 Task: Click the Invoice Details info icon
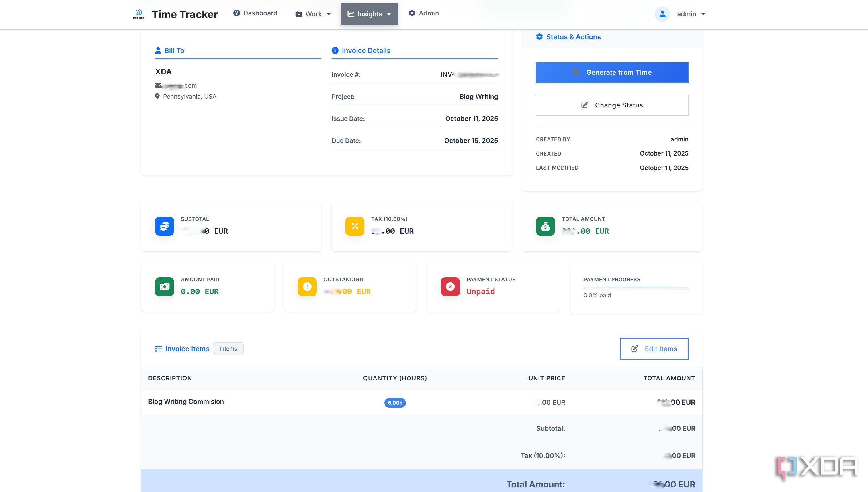click(335, 50)
